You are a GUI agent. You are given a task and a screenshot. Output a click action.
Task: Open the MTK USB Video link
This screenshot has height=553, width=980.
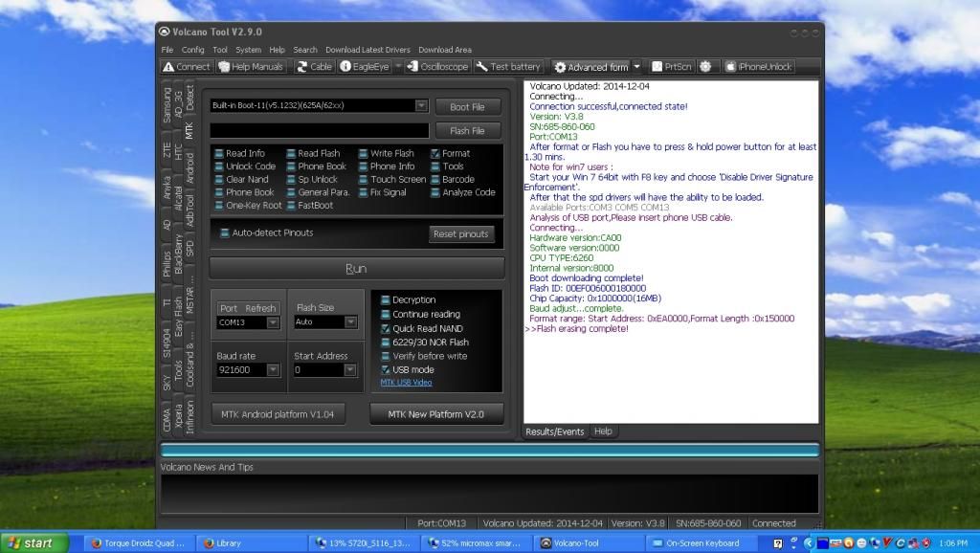pos(406,383)
